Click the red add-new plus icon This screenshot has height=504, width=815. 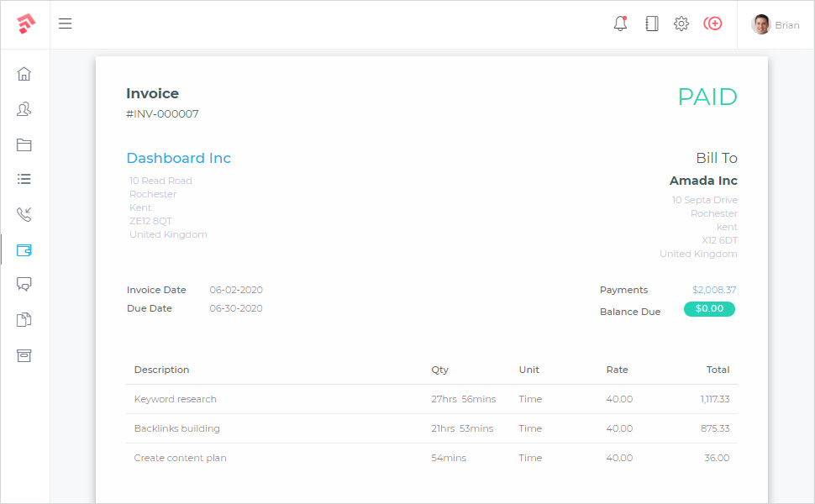[713, 24]
